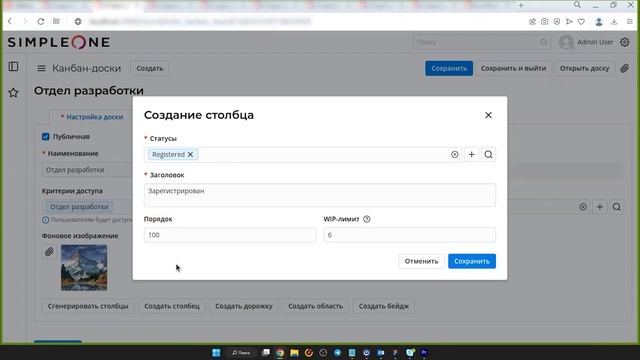Open favorites via the star icon
The height and width of the screenshot is (360, 640).
[x=13, y=93]
